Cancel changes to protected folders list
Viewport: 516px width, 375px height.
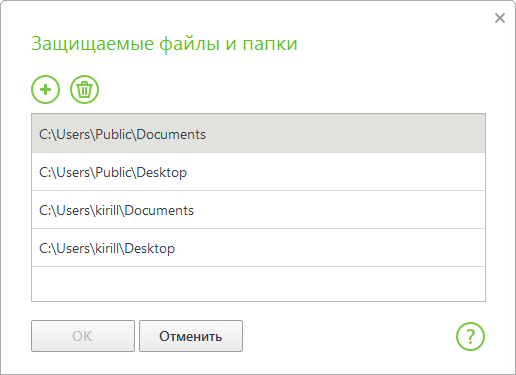[191, 336]
